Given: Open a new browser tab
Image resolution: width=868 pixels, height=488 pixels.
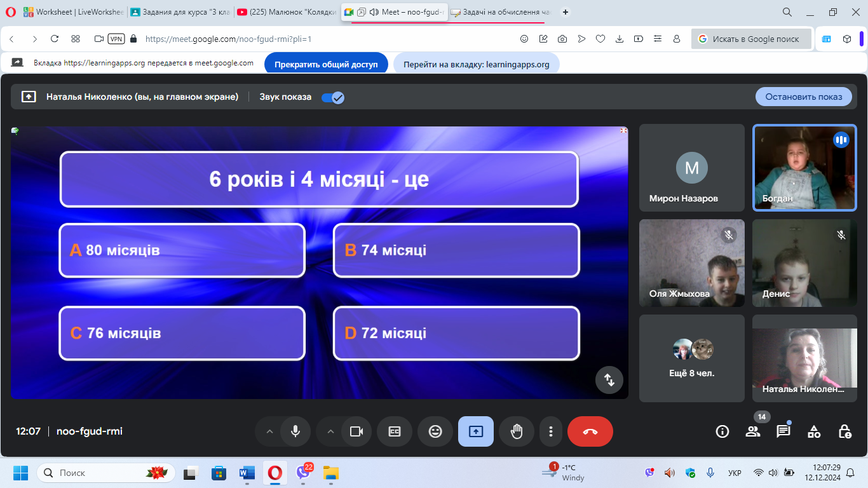Looking at the screenshot, I should click(566, 12).
